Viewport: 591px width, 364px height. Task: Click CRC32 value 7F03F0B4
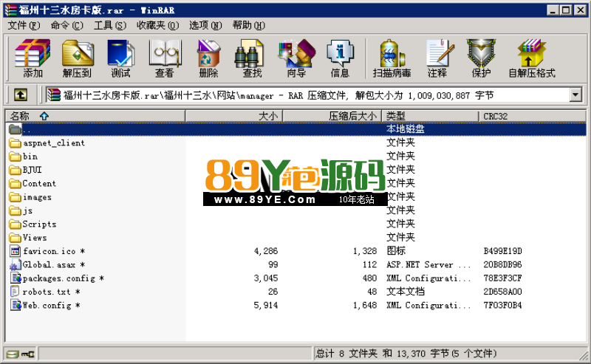(502, 305)
